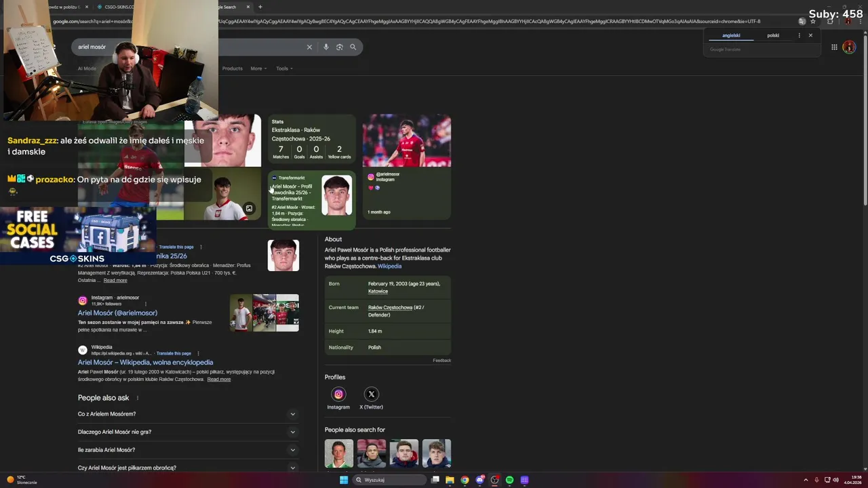Click first person in People also search for
The width and height of the screenshot is (868, 488).
click(338, 453)
